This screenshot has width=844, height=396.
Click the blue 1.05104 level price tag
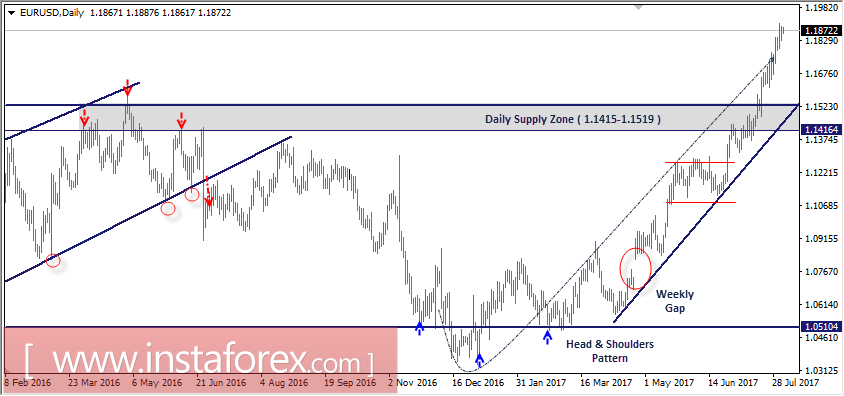pos(820,327)
